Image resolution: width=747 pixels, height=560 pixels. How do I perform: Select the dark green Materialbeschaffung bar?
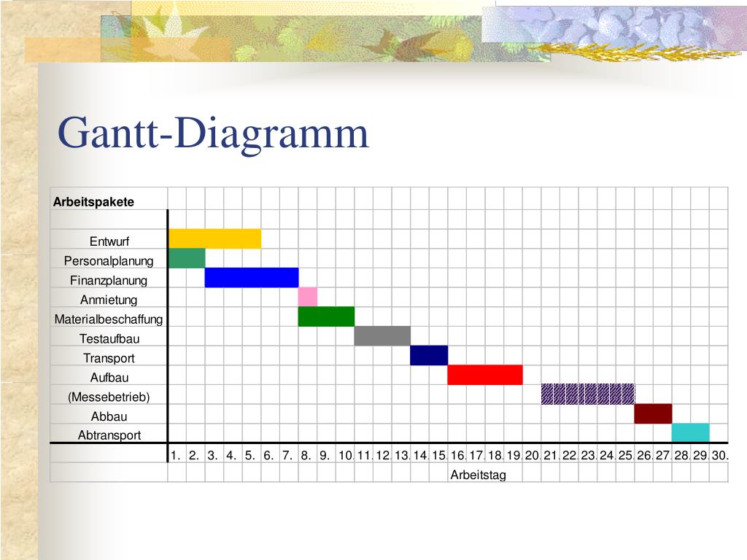click(326, 316)
